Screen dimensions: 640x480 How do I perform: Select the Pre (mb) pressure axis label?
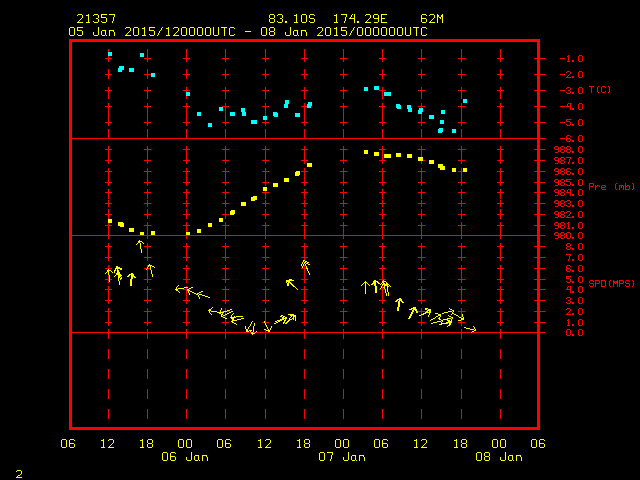611,187
